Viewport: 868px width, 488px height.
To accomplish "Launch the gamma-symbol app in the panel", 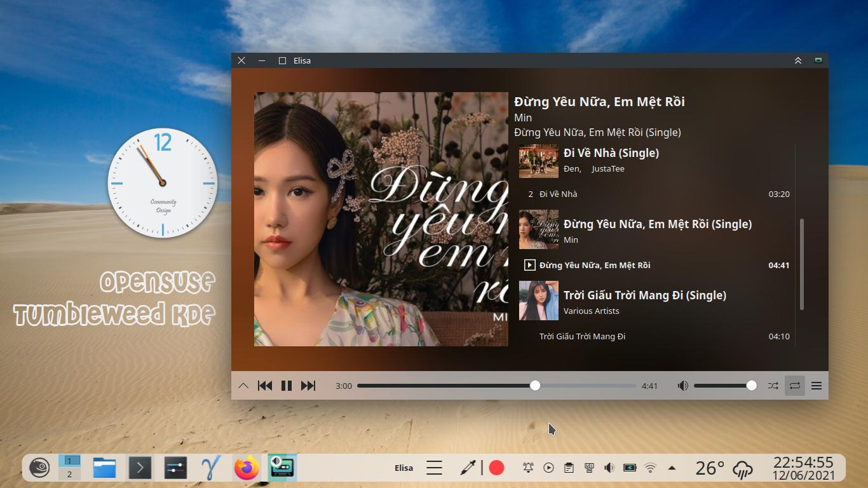I will point(210,468).
